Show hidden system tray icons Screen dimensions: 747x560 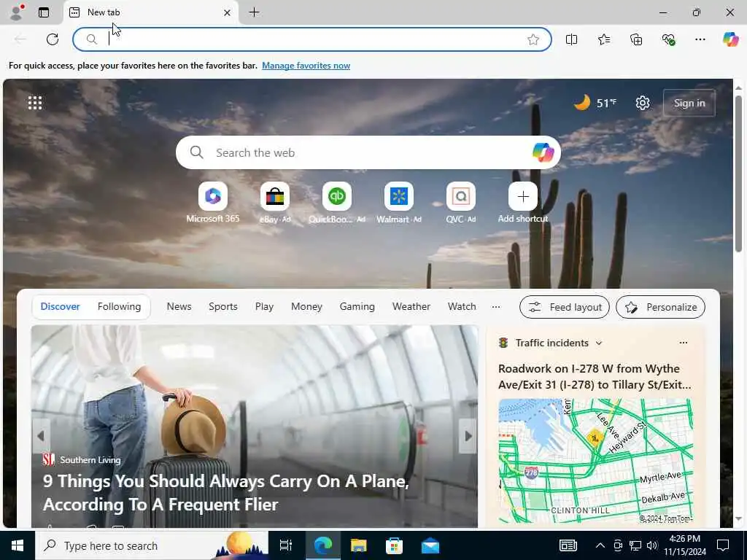[x=600, y=545]
